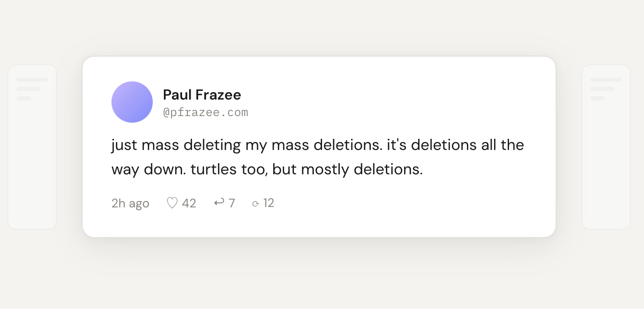This screenshot has width=644, height=309.
Task: Click the post text about mass deletions
Action: 317,145
